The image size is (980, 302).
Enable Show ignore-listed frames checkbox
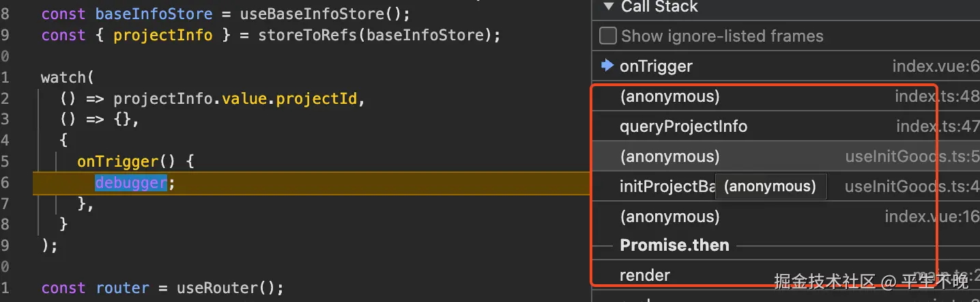[607, 36]
